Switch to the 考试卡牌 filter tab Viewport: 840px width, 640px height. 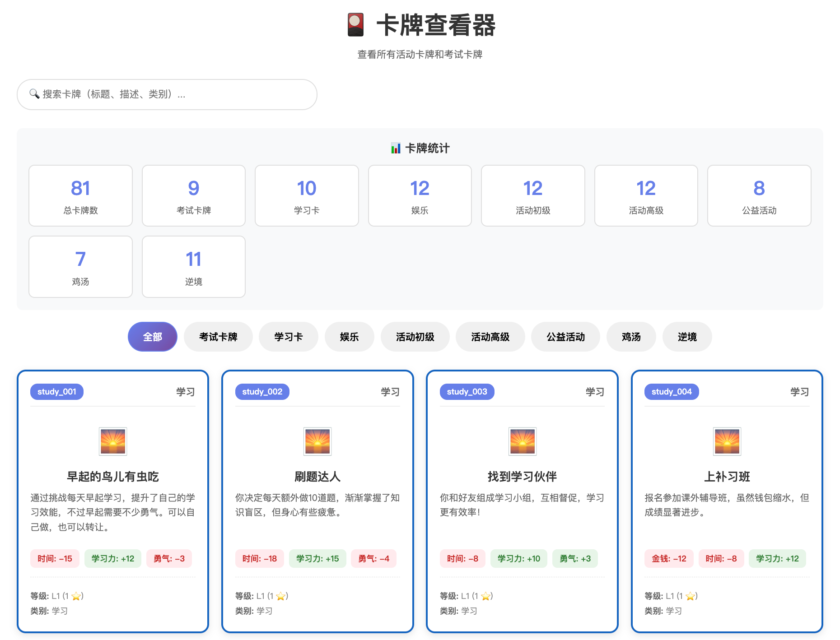218,337
